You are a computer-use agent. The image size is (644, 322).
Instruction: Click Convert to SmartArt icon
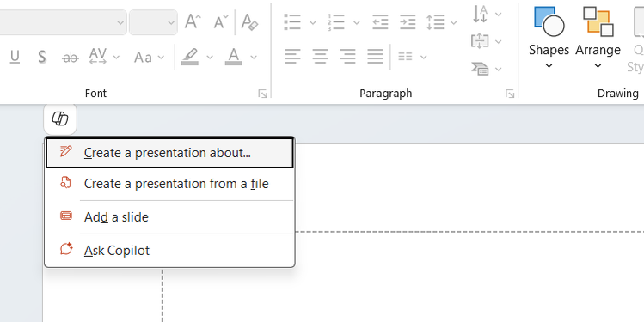480,69
